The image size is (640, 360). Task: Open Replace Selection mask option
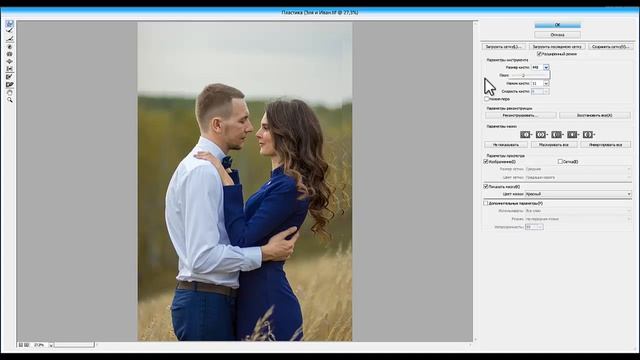coord(526,134)
